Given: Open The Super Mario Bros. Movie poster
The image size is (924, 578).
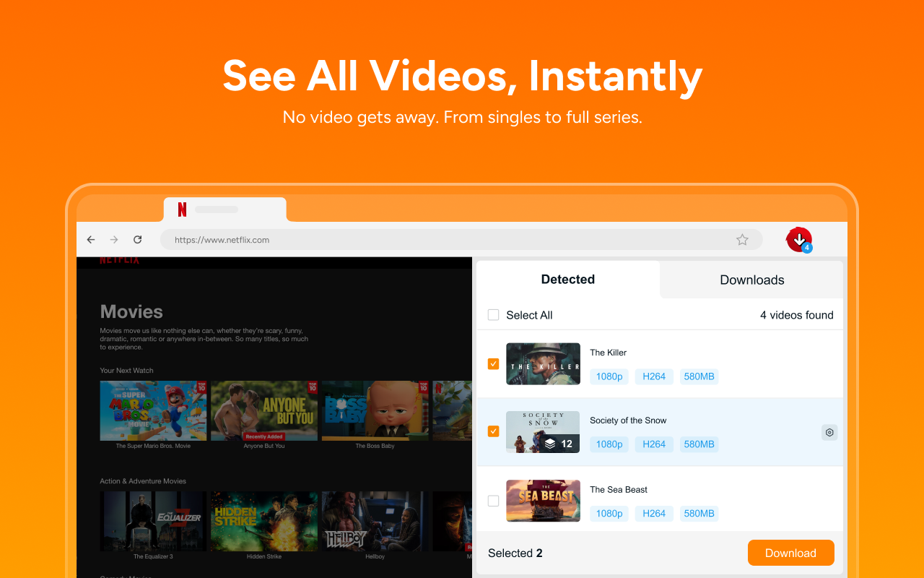Looking at the screenshot, I should click(x=153, y=410).
